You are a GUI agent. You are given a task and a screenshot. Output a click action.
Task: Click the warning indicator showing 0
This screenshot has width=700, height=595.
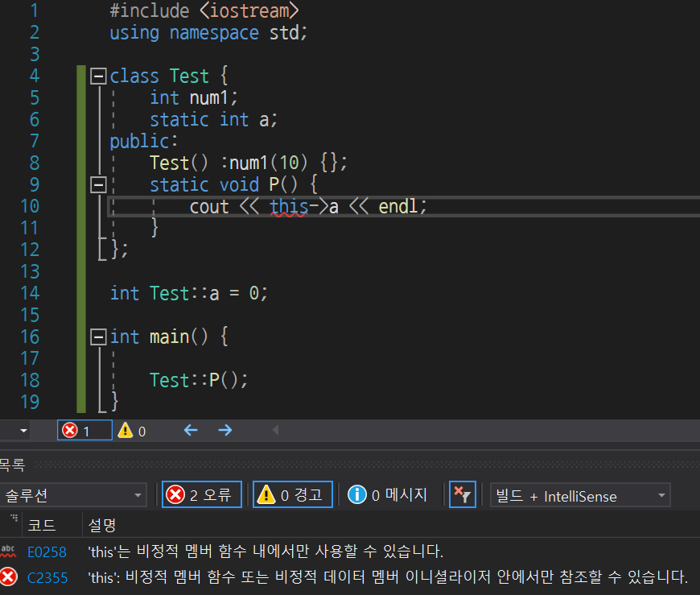[x=132, y=431]
